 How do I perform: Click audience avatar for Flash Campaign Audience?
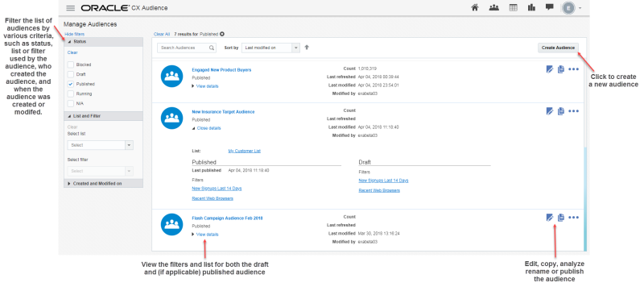tap(171, 224)
